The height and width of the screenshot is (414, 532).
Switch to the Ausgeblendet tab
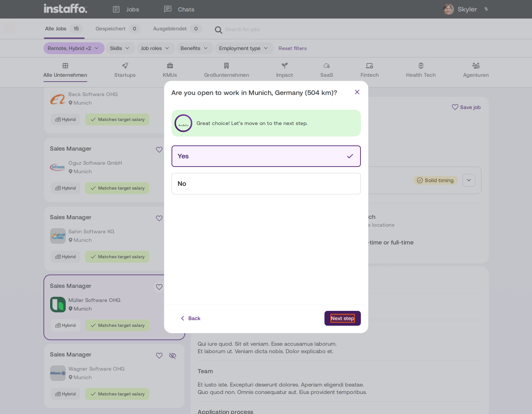(x=177, y=29)
